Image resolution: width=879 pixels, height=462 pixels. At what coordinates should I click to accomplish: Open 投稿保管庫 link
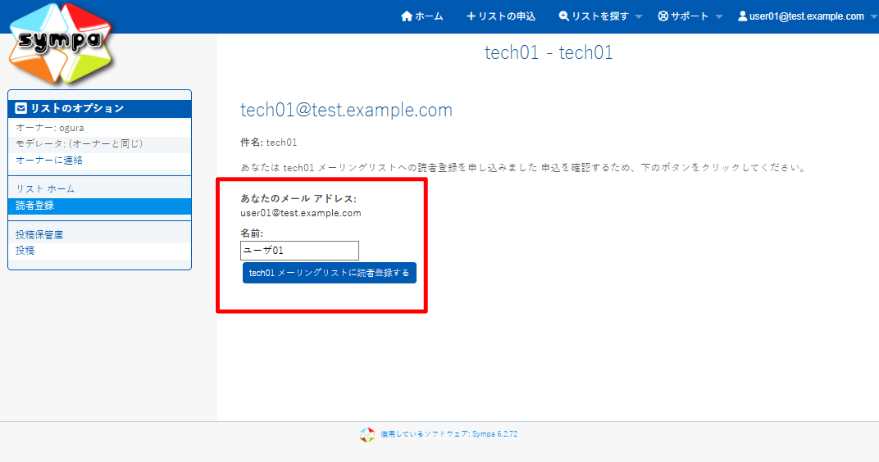point(39,235)
